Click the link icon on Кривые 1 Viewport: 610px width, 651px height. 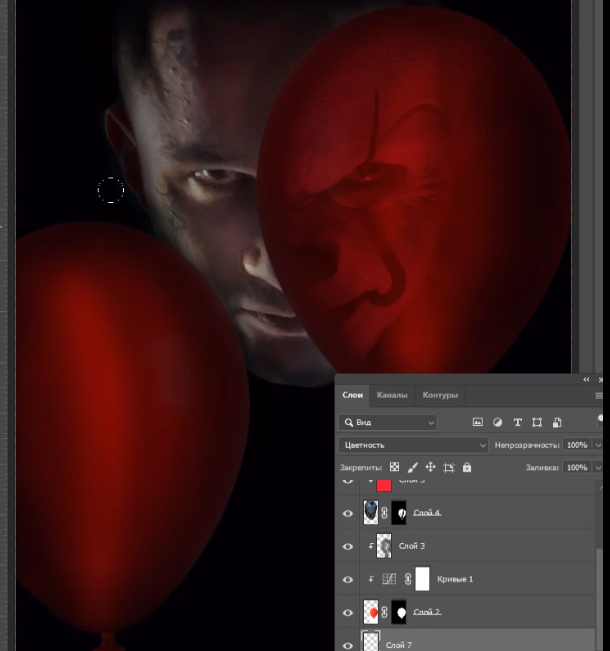pyautogui.click(x=408, y=579)
